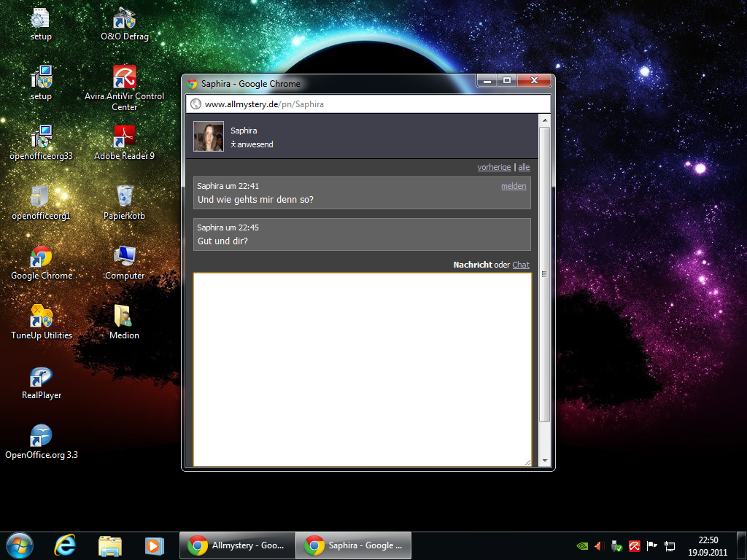Click the vorherige messages link
747x560 pixels.
pos(494,167)
